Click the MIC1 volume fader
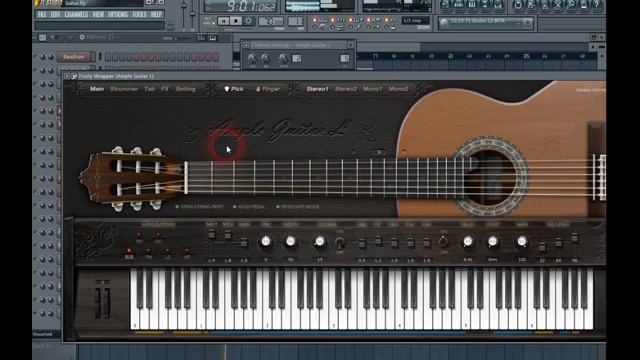The image size is (640, 360). point(211,234)
